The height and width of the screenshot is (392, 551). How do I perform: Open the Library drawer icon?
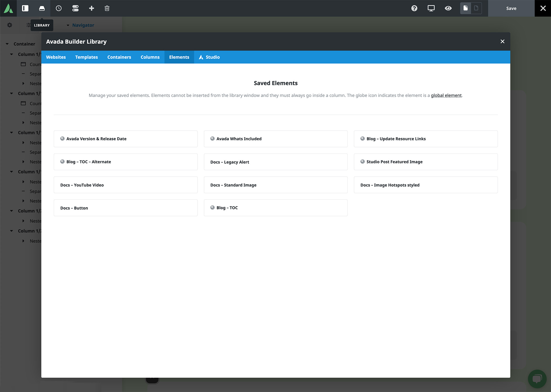pos(42,8)
